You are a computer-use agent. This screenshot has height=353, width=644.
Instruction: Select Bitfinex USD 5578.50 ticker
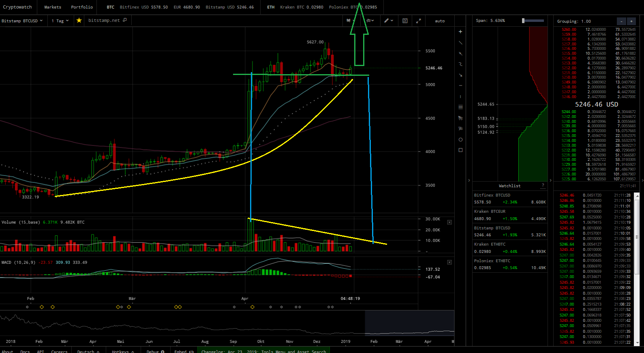tap(144, 7)
